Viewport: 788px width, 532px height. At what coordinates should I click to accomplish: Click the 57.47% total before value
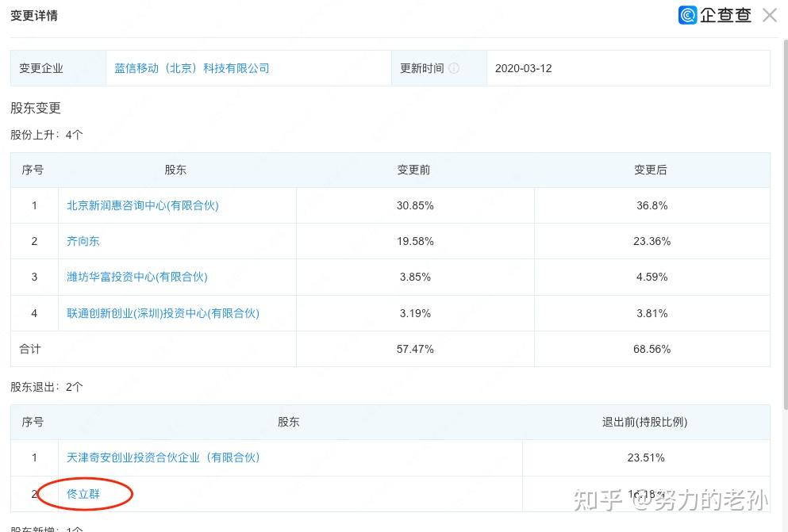[415, 349]
